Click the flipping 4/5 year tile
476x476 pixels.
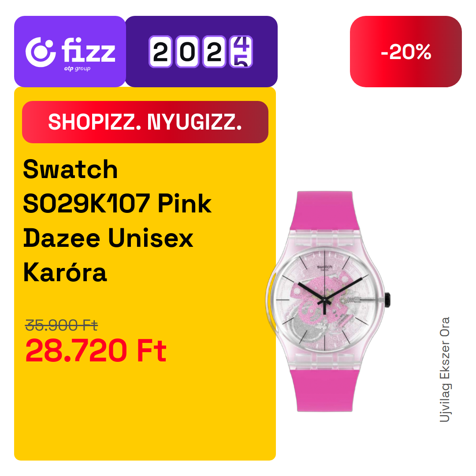[x=242, y=52]
